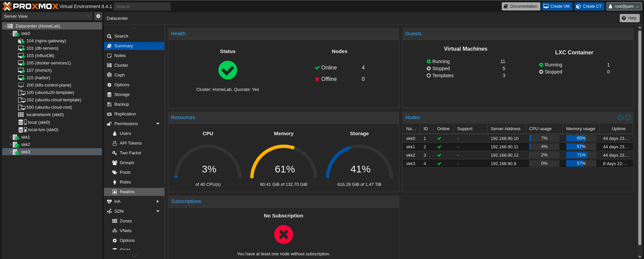The height and width of the screenshot is (259, 644).
Task: Open the root@pam user dropdown
Action: [624, 6]
